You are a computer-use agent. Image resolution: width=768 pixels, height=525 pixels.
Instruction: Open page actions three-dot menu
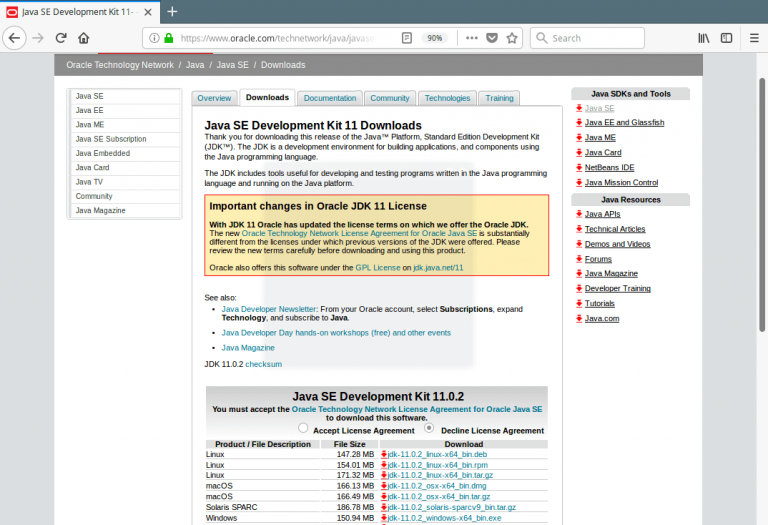(x=471, y=38)
